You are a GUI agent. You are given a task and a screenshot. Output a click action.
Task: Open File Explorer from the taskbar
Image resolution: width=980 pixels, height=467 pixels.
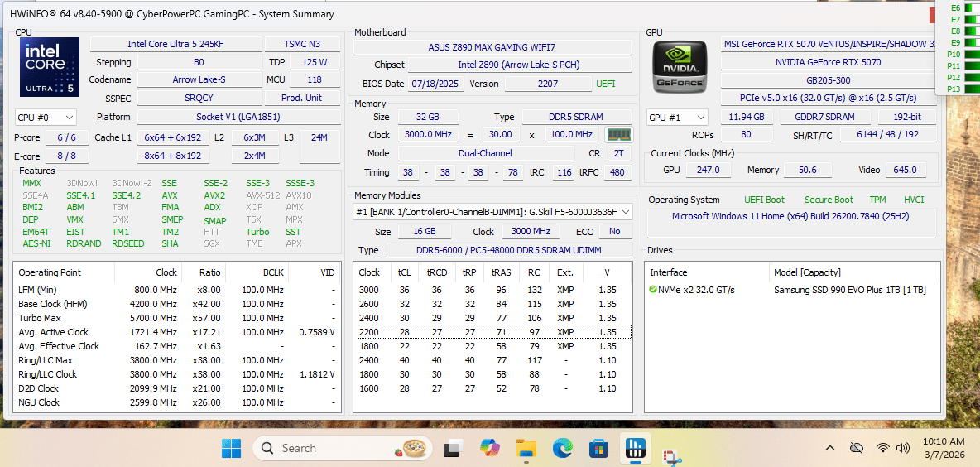coord(526,448)
